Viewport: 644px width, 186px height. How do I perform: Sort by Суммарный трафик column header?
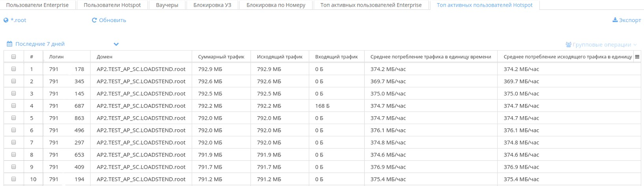221,57
